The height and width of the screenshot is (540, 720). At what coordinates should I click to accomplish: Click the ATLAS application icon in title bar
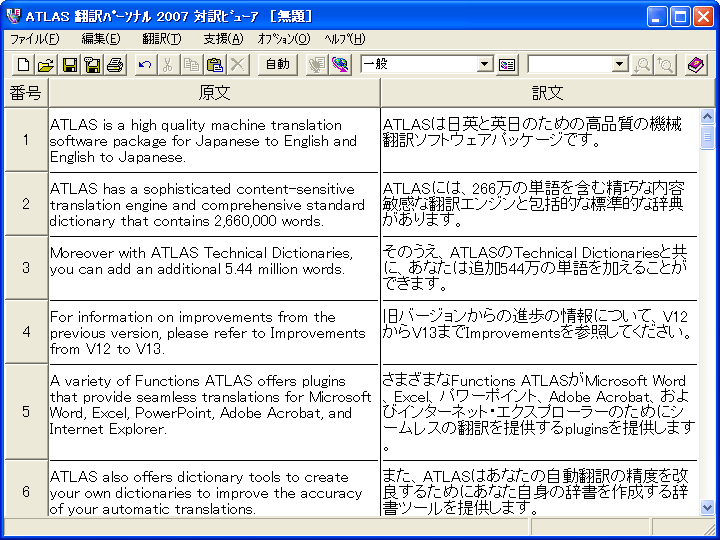coord(14,17)
